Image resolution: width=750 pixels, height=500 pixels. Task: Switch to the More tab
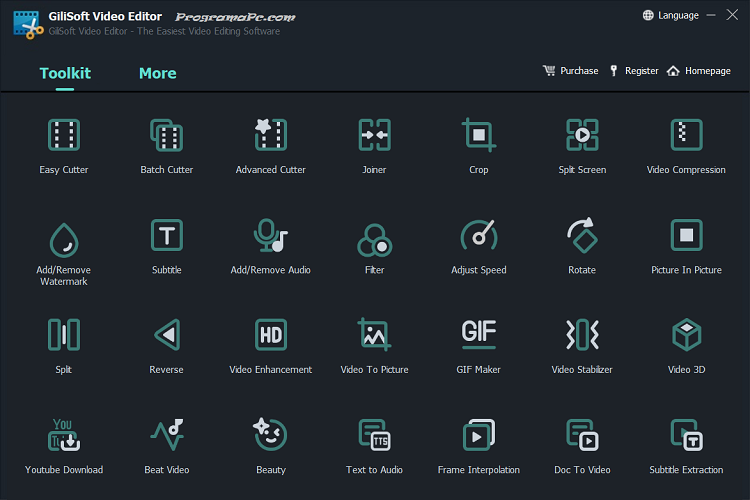157,73
